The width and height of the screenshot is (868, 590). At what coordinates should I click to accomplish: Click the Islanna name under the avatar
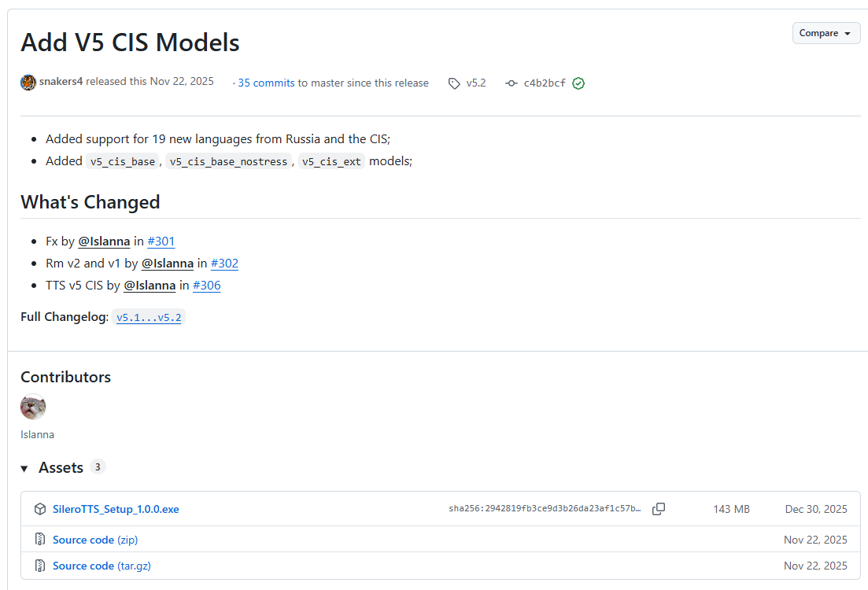[37, 434]
